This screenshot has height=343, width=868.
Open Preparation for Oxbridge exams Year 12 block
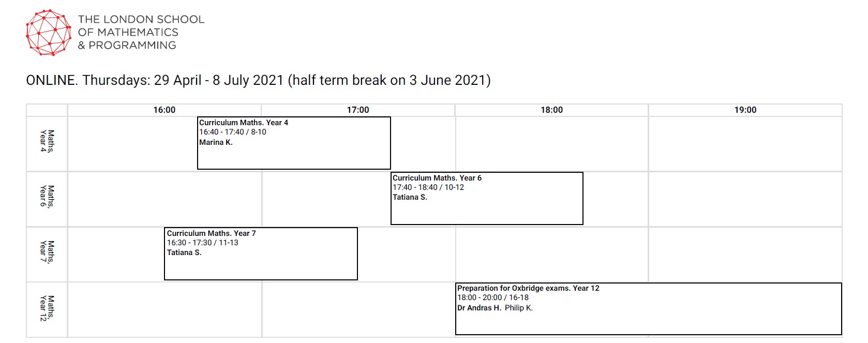[649, 309]
